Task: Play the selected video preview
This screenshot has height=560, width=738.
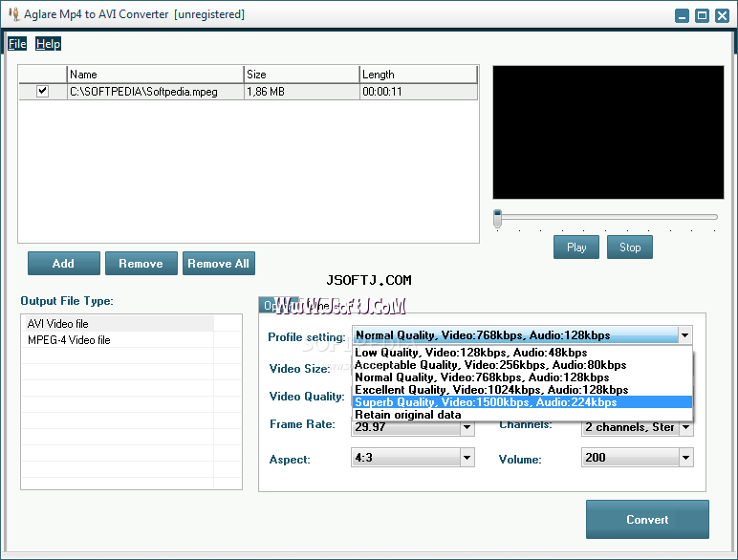Action: tap(576, 248)
